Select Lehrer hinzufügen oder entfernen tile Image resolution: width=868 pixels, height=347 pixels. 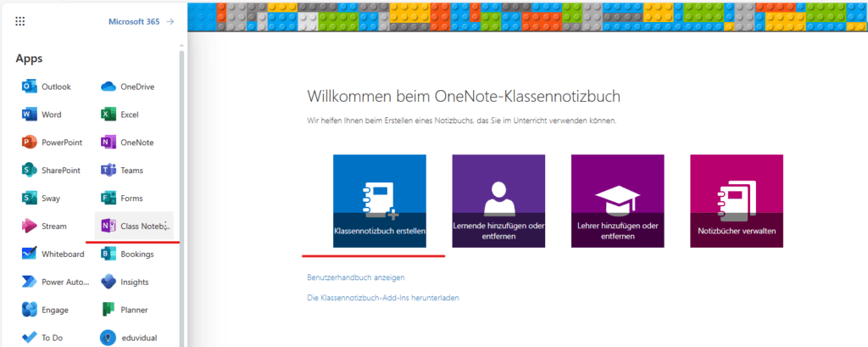[x=618, y=201]
